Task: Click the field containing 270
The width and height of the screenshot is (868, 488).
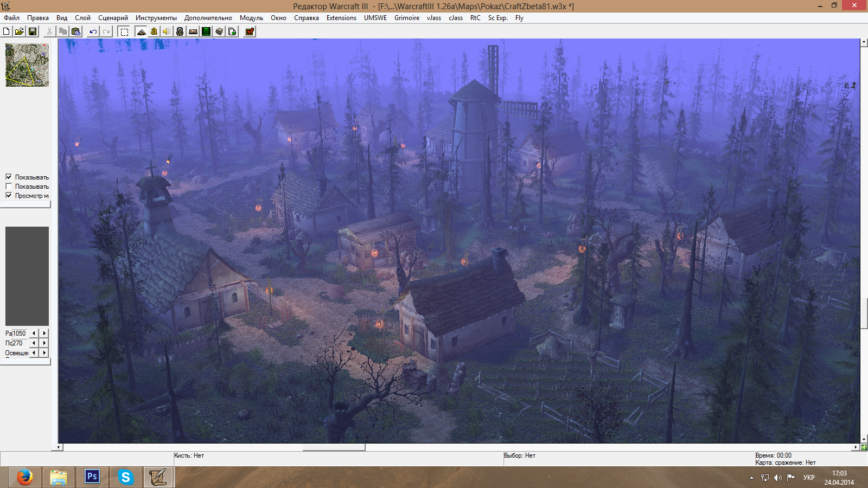Action: click(x=20, y=343)
